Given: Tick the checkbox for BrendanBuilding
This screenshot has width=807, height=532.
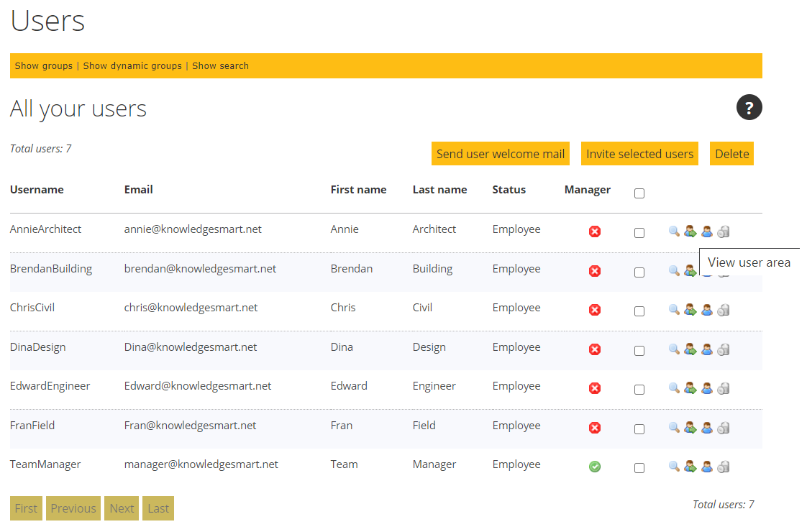Looking at the screenshot, I should pyautogui.click(x=639, y=272).
